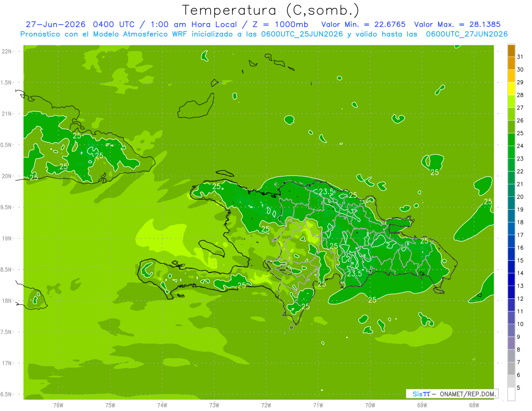Viewport: 532px width, 411px height.
Task: Click the '23' label on the color scale
Action: coord(520,158)
